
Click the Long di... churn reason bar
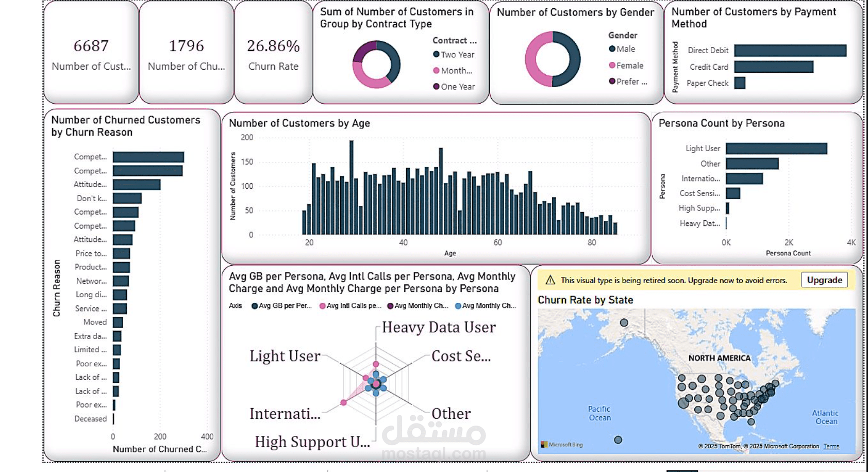tap(120, 295)
